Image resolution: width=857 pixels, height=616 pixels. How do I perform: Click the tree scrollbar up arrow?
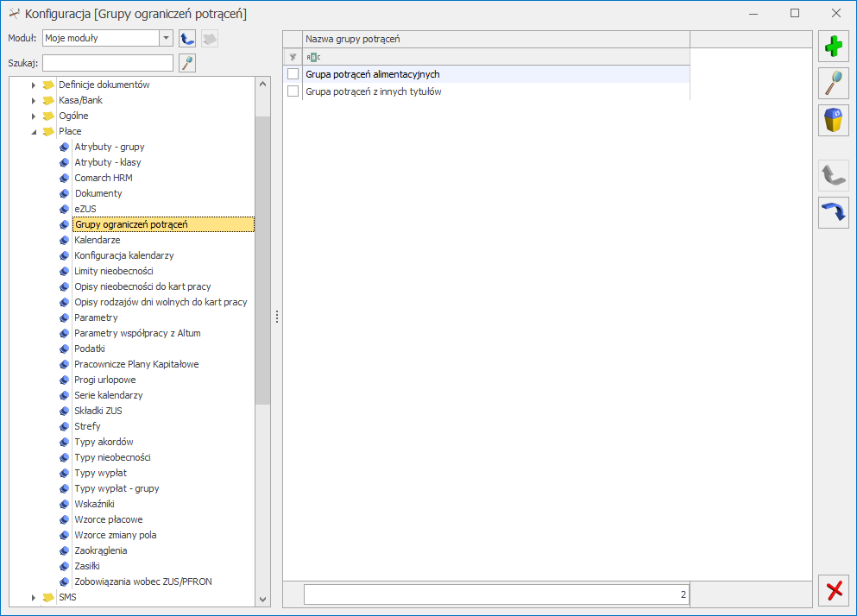click(263, 85)
